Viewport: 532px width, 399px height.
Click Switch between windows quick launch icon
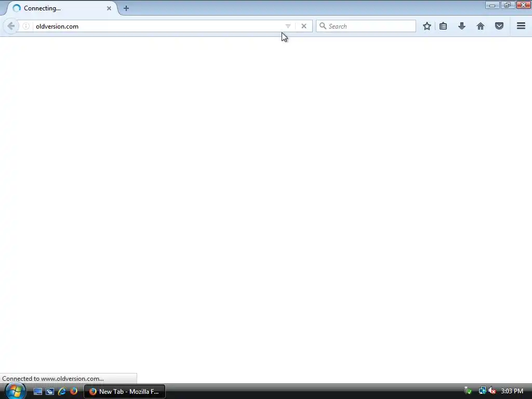tap(50, 391)
